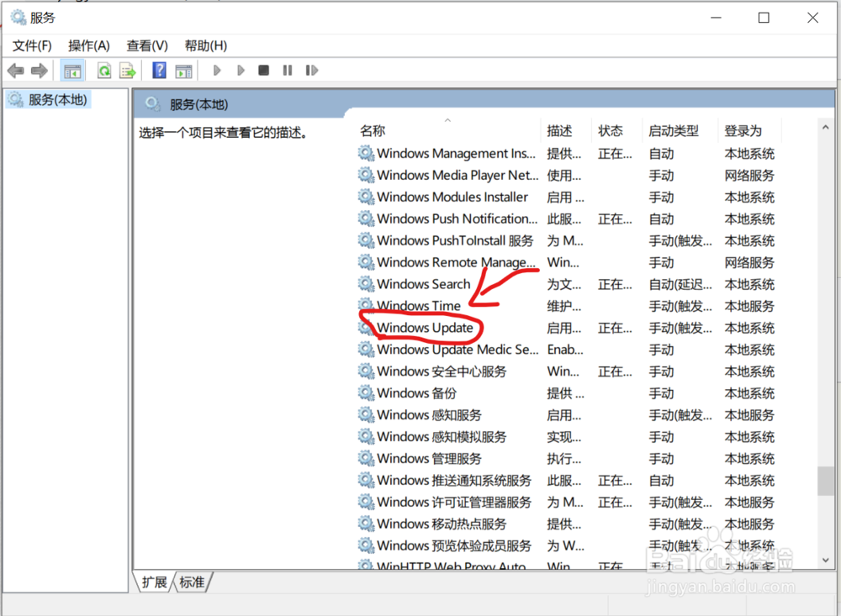Viewport: 841px width, 616px height.
Task: Toggle the Show/Hide Console Tree icon
Action: (71, 70)
